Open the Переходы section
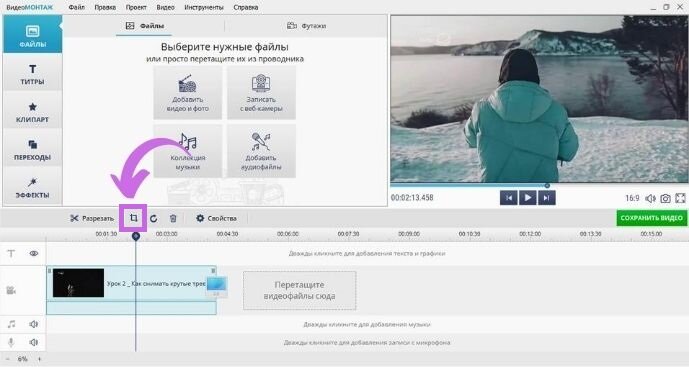This screenshot has height=367, width=689. 33,149
